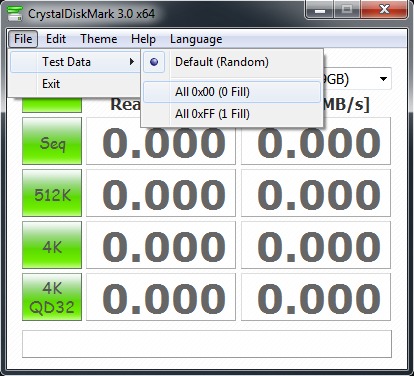Expand the Test Data submenu arrow
Image resolution: width=414 pixels, height=376 pixels.
coord(132,62)
